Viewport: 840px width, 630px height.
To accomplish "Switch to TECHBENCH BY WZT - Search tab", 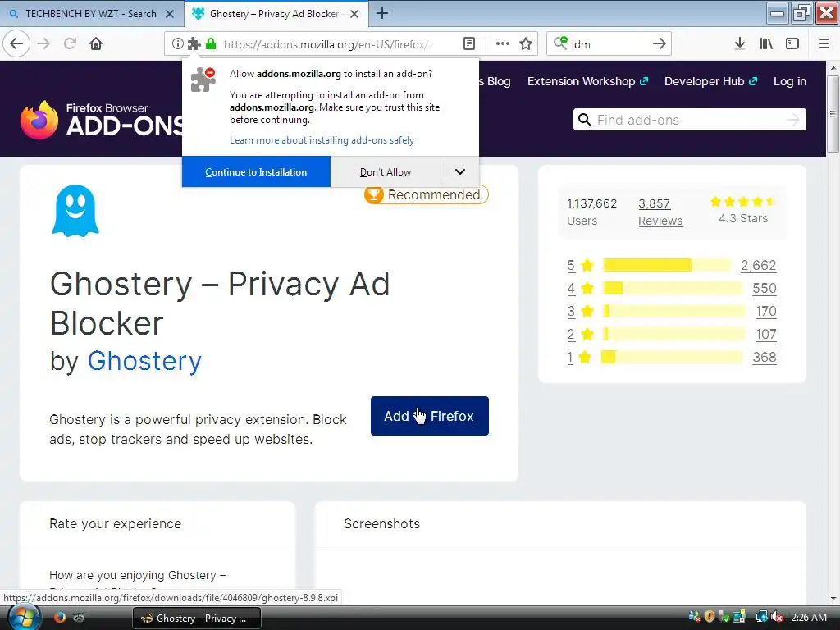I will click(91, 14).
